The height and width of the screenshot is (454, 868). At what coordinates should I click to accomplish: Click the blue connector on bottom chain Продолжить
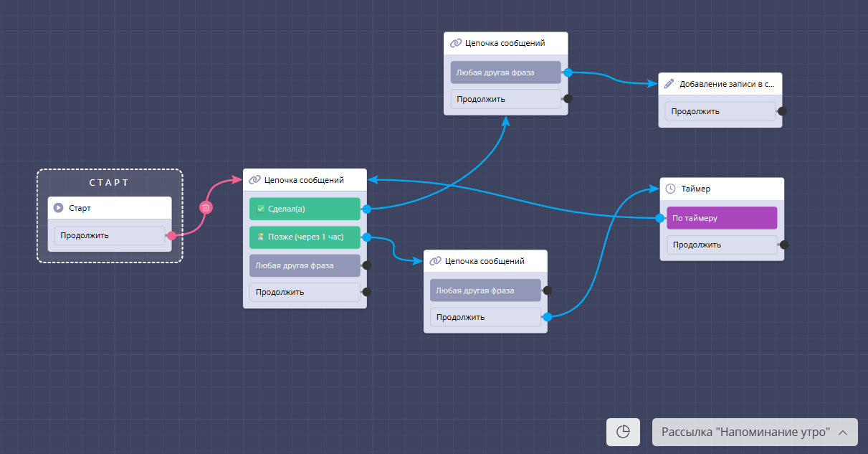(x=547, y=317)
